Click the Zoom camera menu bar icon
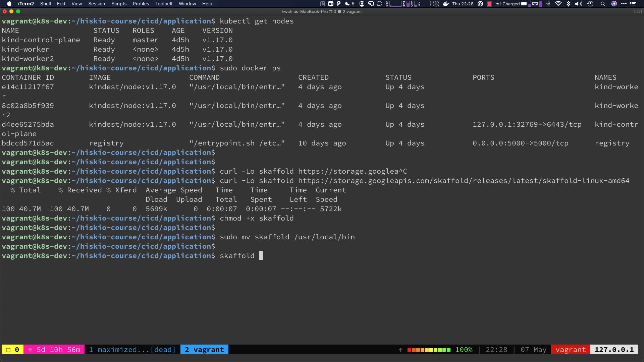This screenshot has width=644, height=362. click(x=330, y=4)
